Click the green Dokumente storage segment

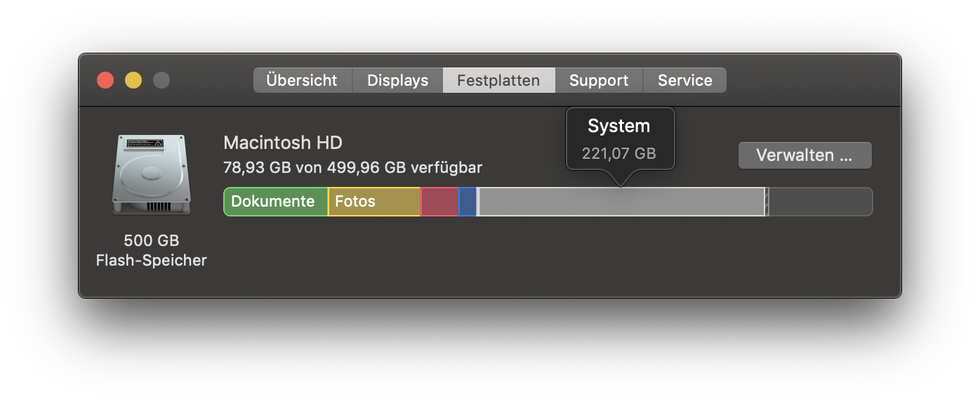click(275, 202)
